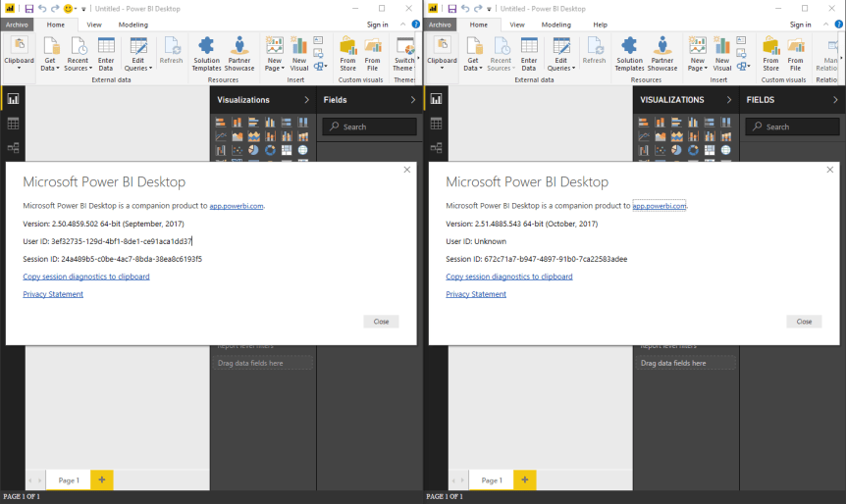The width and height of the screenshot is (846, 504).
Task: Open app.powerbi.com link in left dialog
Action: (237, 206)
